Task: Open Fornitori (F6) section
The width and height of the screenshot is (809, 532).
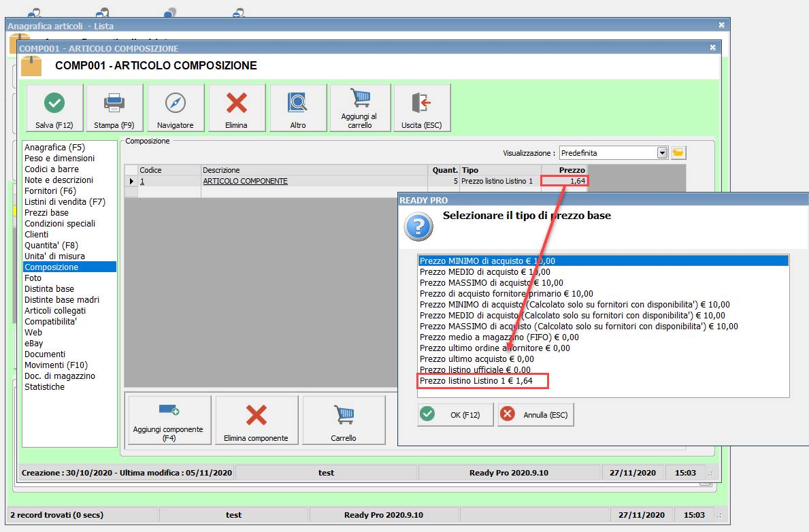Action: point(50,191)
